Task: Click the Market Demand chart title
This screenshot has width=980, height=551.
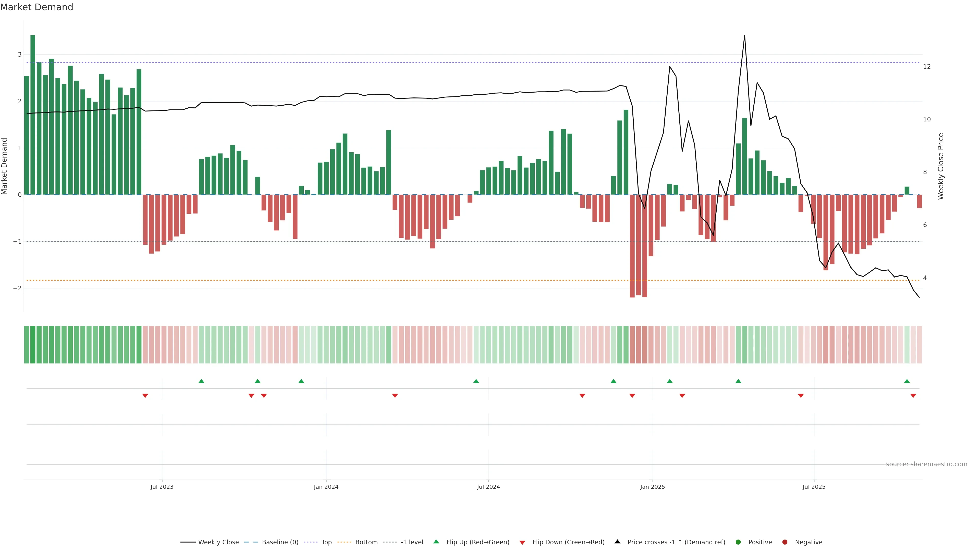Action: 36,7
